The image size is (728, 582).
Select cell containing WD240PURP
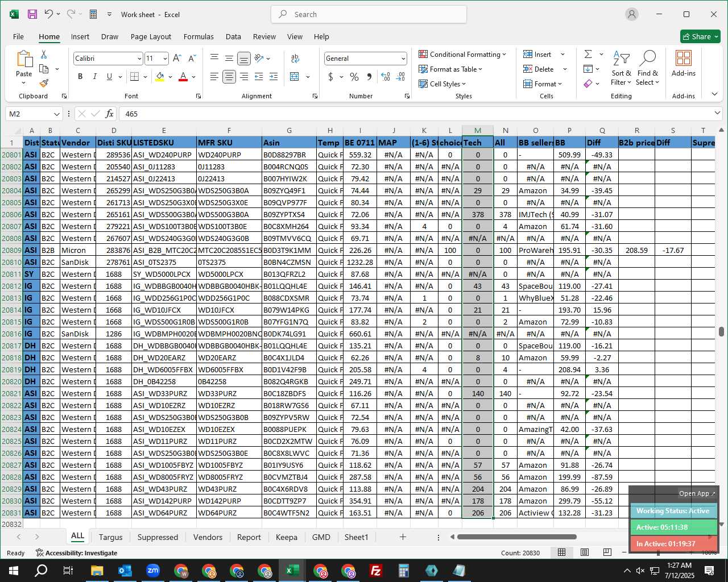229,155
